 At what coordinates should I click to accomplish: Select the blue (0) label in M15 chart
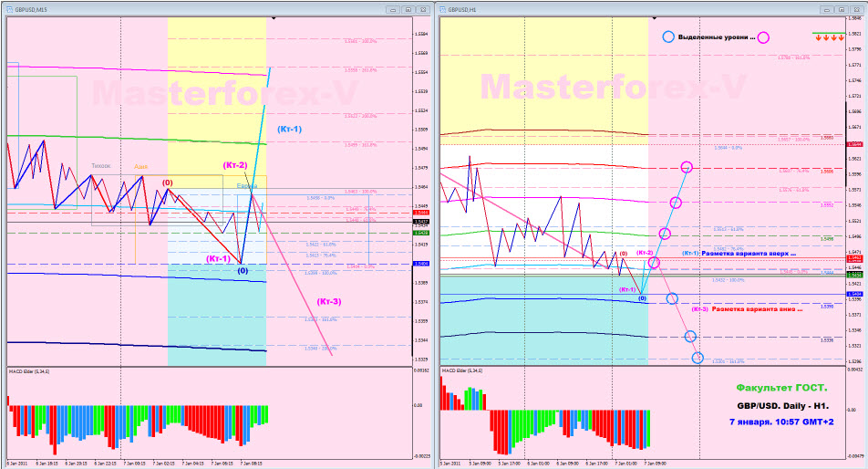pyautogui.click(x=243, y=271)
